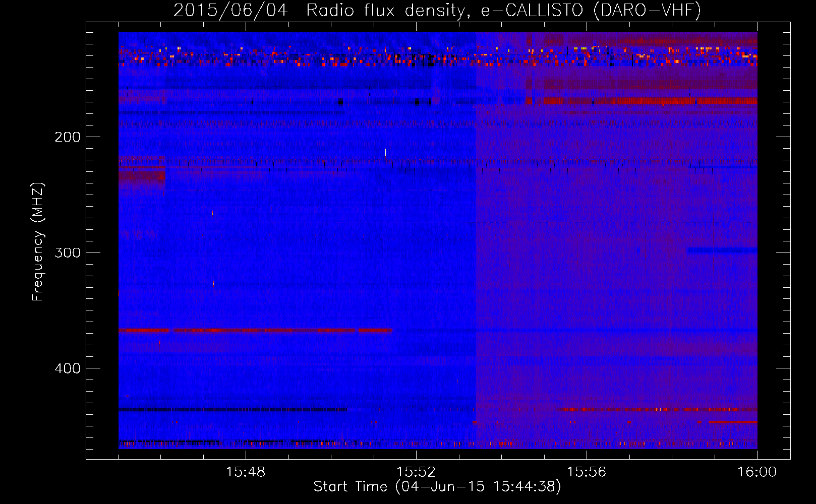The height and width of the screenshot is (504, 816).
Task: Click the 300 frequency tick label
Action: 68,253
